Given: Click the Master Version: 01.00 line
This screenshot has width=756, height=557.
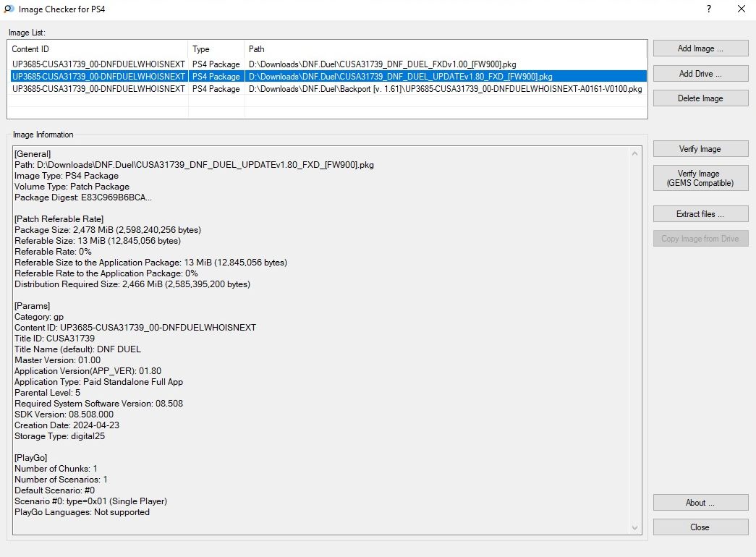Looking at the screenshot, I should (57, 360).
